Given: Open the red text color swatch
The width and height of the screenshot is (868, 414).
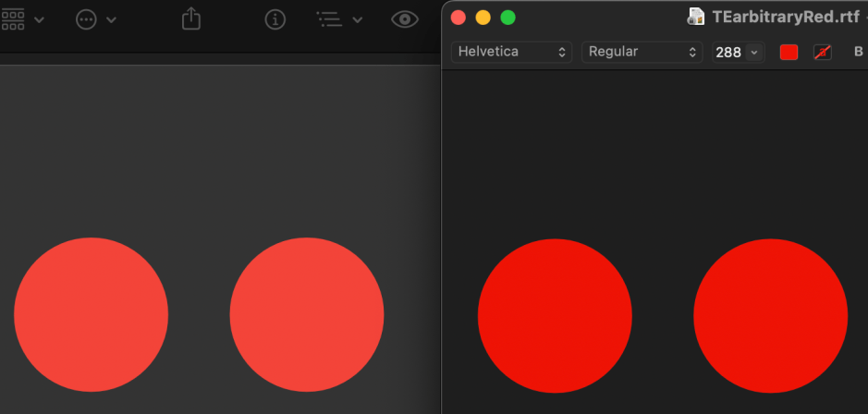Looking at the screenshot, I should (789, 52).
